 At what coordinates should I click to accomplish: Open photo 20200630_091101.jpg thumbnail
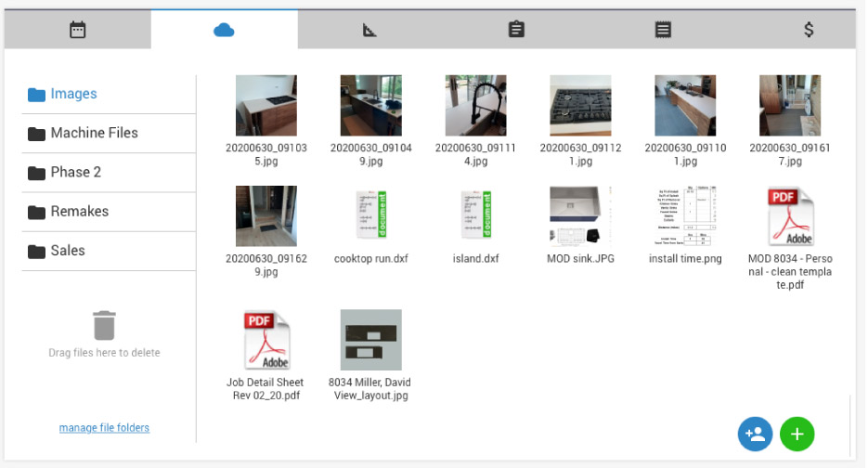click(x=685, y=106)
